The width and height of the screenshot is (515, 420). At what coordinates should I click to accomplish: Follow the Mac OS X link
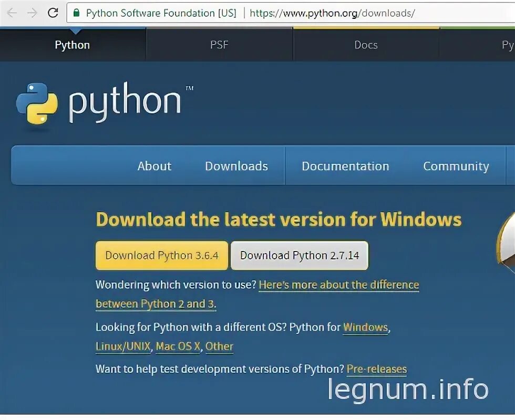point(178,346)
